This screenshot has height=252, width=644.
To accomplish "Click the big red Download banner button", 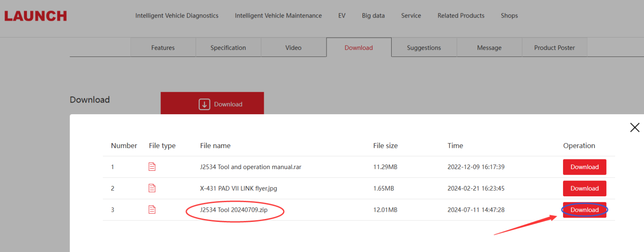I will (212, 104).
